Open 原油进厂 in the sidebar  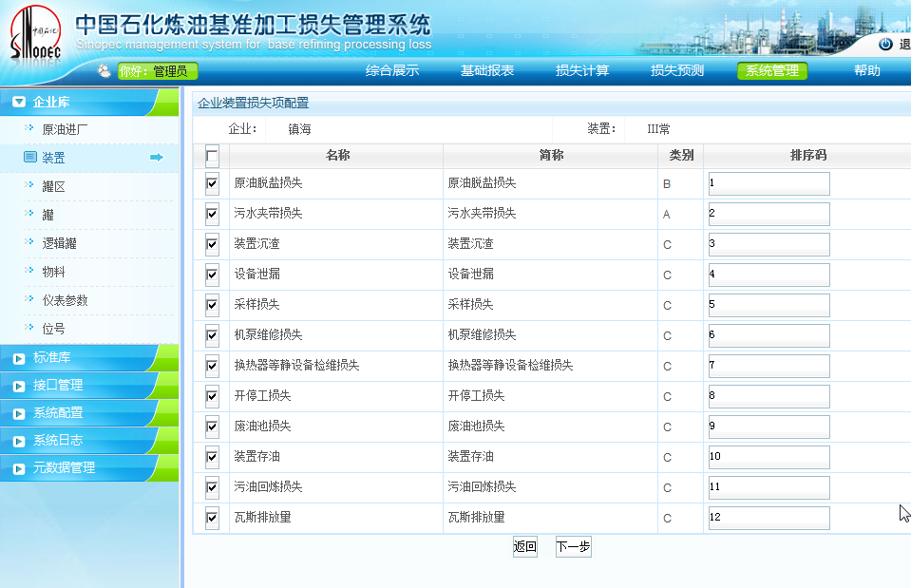(x=65, y=129)
